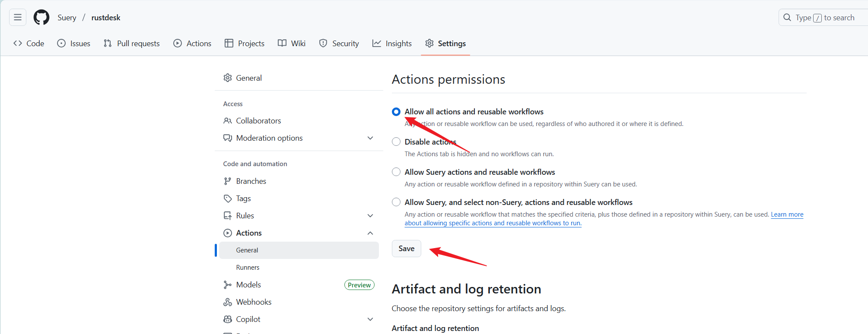Open the hamburger navigation menu
Screen dimensions: 868x334
pyautogui.click(x=18, y=17)
